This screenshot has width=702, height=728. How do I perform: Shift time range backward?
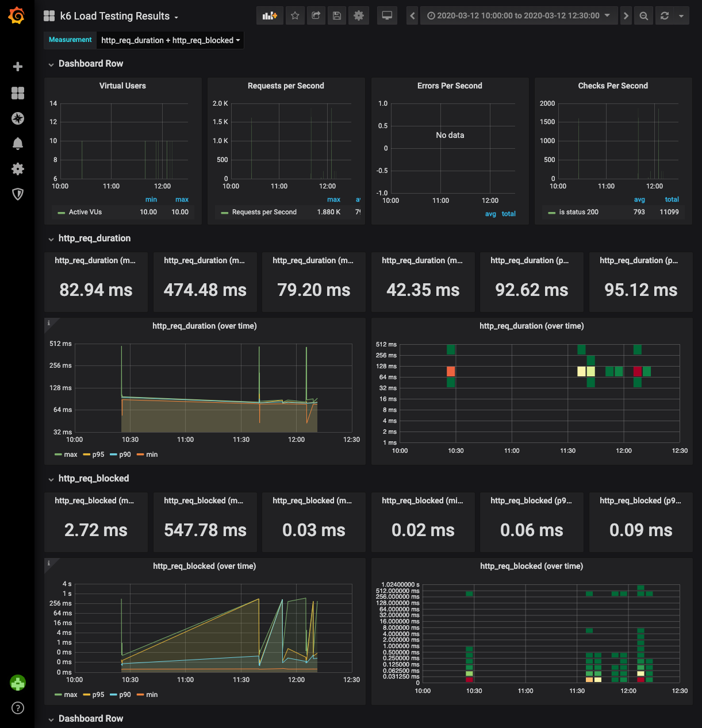tap(412, 16)
